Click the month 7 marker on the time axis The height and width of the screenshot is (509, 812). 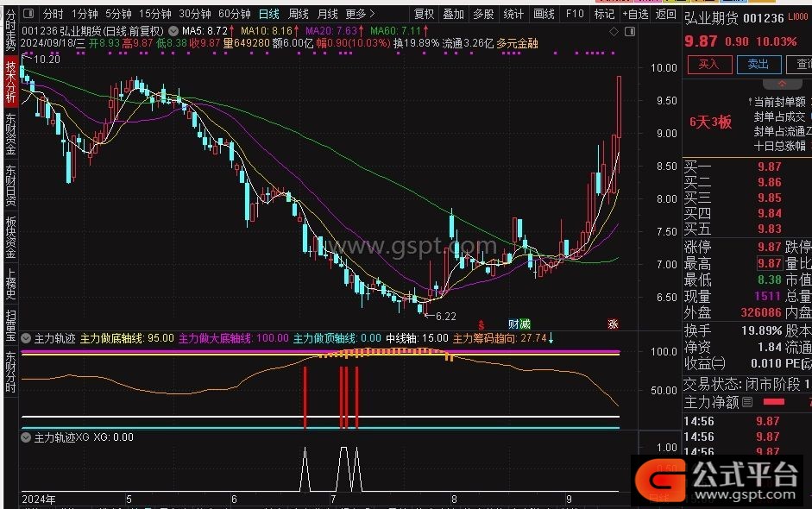point(333,500)
